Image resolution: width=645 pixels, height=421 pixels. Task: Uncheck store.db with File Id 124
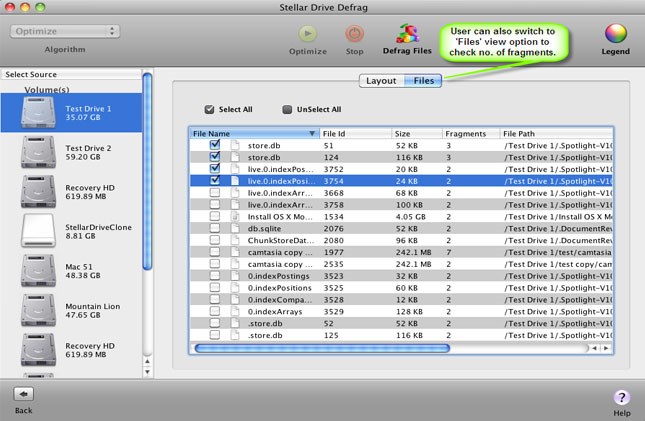coord(215,157)
